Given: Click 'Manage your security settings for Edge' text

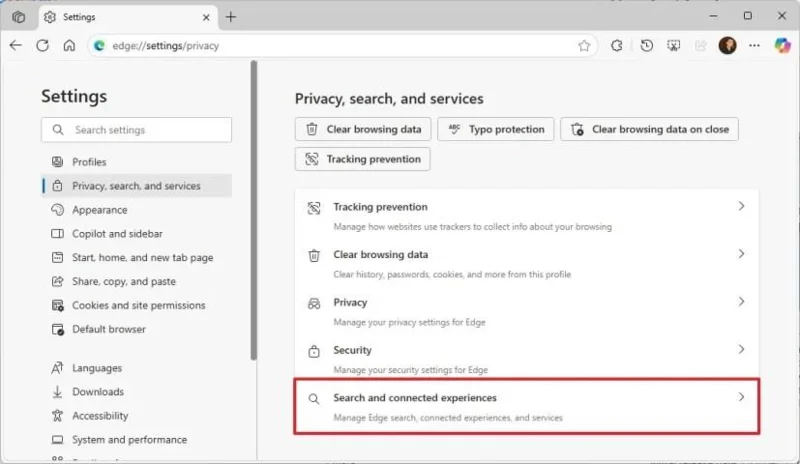Looking at the screenshot, I should (x=410, y=370).
